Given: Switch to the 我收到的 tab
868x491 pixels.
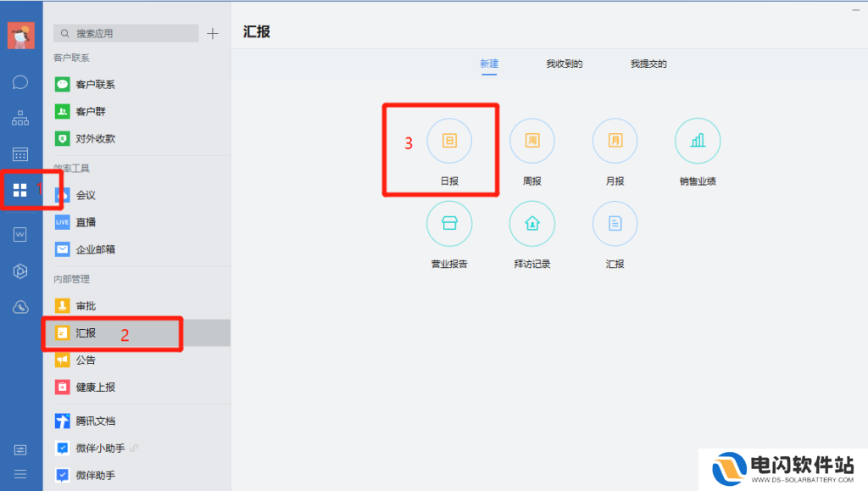Looking at the screenshot, I should [564, 64].
